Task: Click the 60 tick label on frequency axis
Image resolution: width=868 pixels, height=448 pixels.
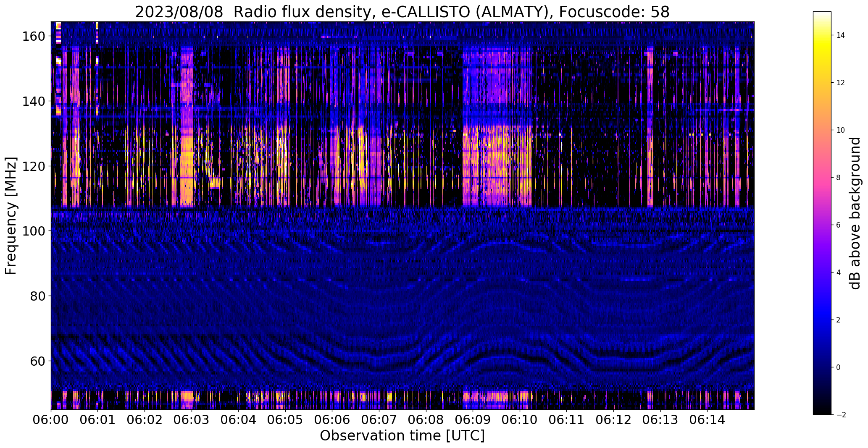Action: 37,361
